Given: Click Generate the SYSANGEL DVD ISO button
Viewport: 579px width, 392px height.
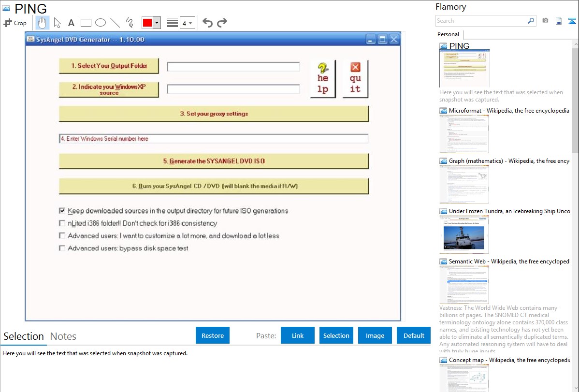Looking at the screenshot, I should [214, 161].
